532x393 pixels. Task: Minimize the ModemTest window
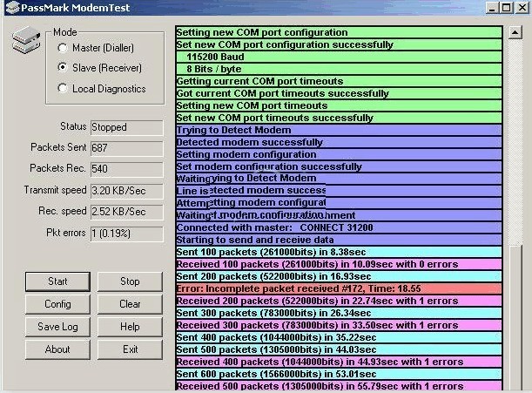[492, 8]
